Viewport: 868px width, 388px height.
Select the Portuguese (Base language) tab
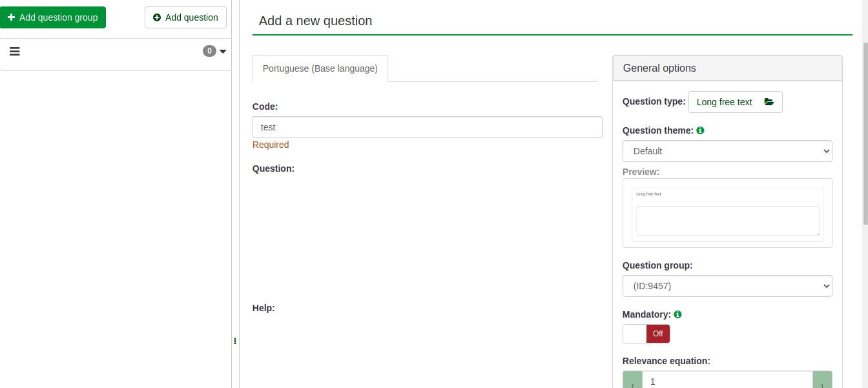(320, 68)
